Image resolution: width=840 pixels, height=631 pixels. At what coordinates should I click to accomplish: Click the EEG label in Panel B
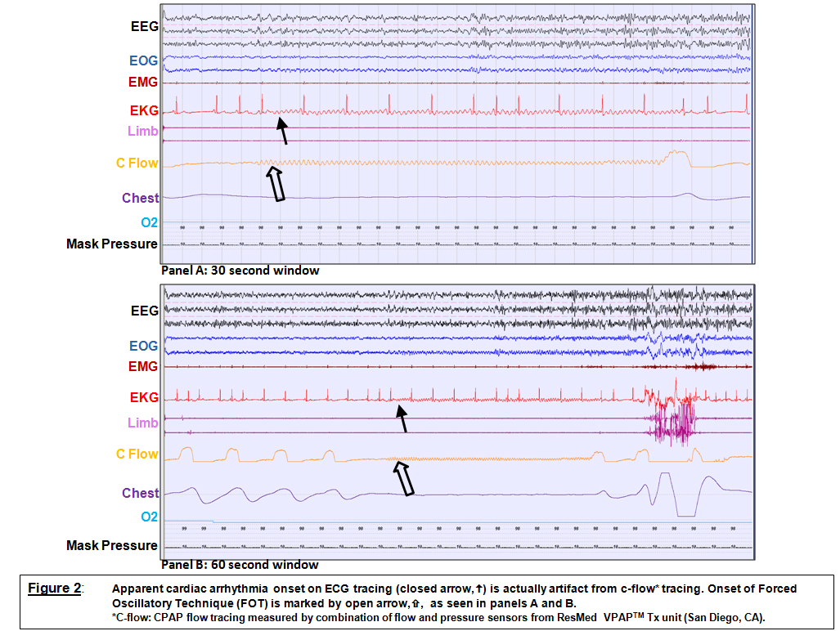(x=144, y=311)
